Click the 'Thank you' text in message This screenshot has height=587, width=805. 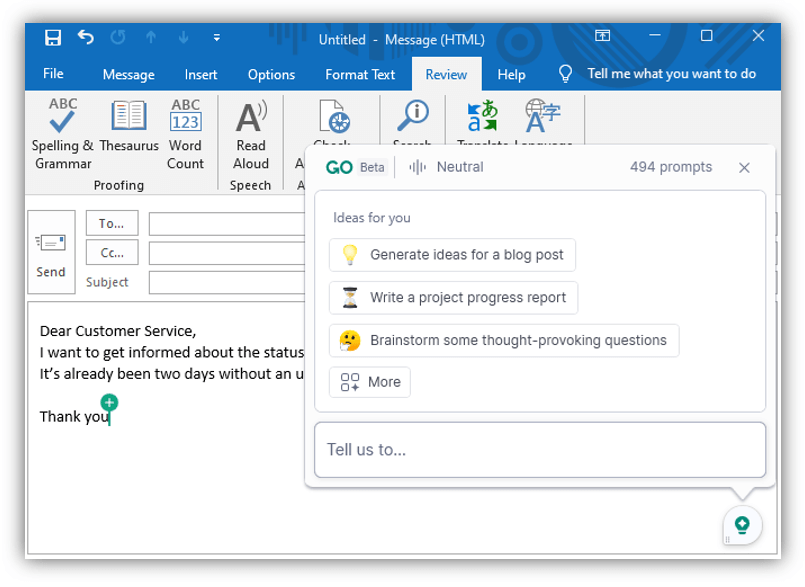[x=74, y=416]
